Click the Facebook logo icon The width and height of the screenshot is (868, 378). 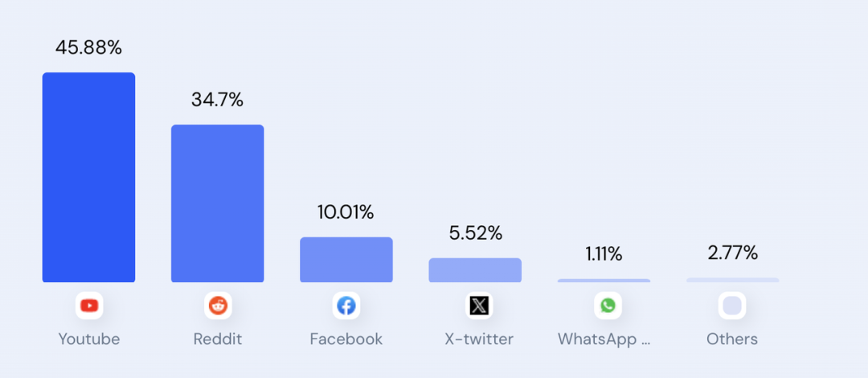point(346,306)
